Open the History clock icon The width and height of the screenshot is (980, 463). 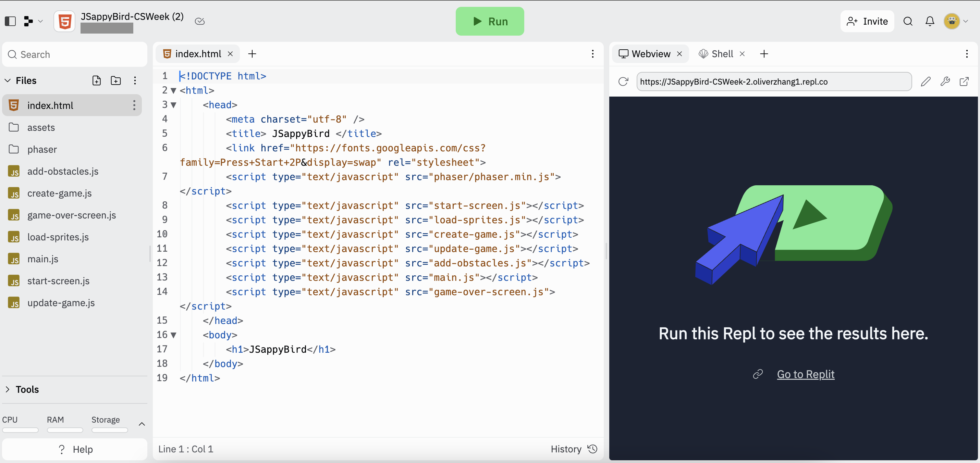pos(592,449)
